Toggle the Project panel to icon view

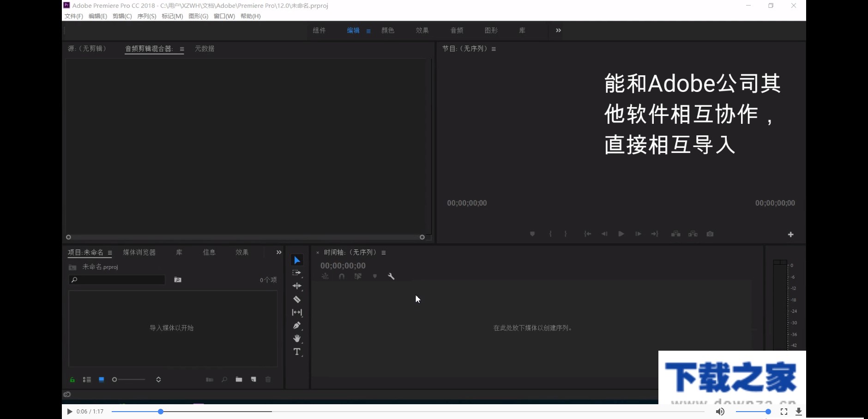101,379
